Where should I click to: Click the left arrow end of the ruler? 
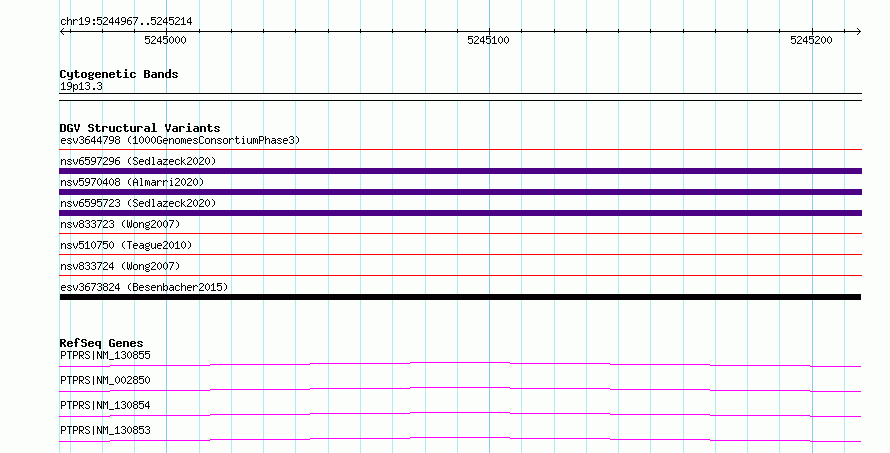(x=63, y=32)
